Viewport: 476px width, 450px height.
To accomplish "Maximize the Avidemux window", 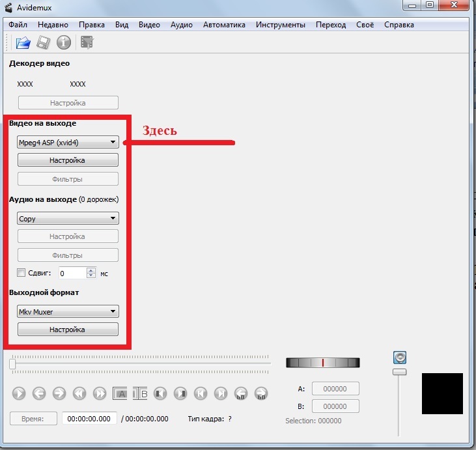I will click(430, 5).
